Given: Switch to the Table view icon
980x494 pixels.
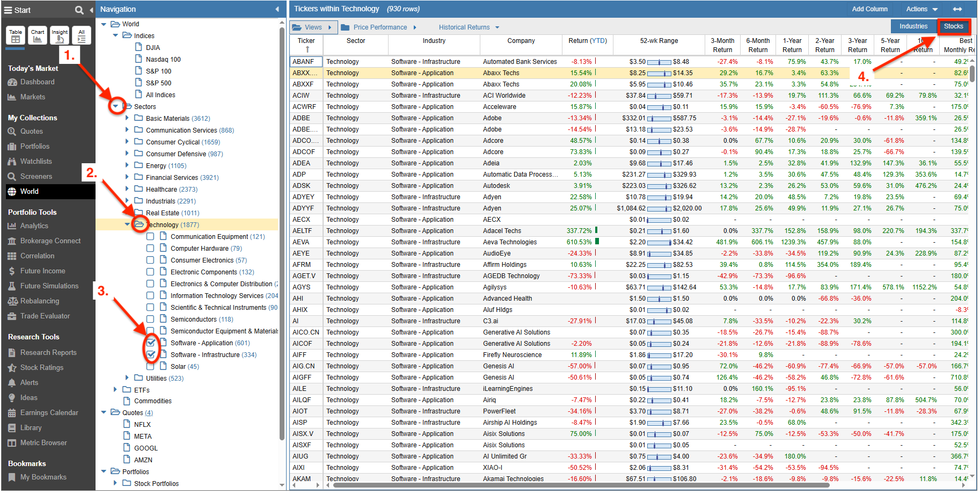Looking at the screenshot, I should point(16,35).
